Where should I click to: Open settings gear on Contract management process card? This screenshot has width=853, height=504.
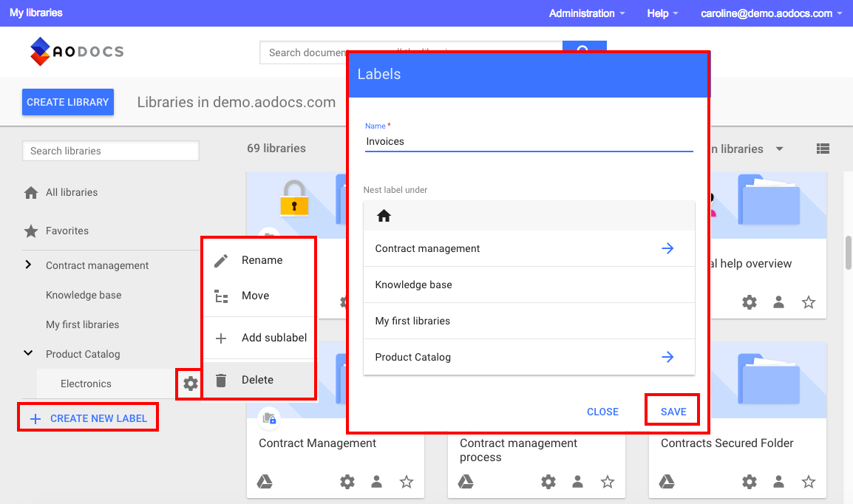548,481
